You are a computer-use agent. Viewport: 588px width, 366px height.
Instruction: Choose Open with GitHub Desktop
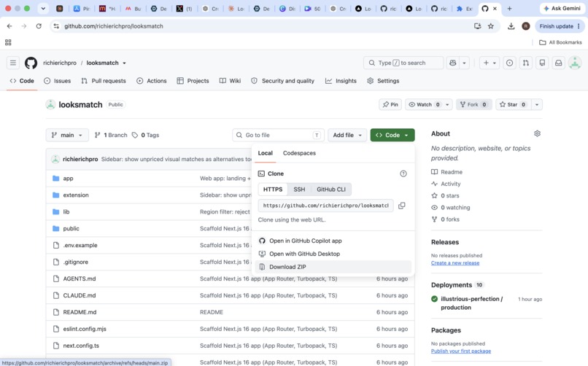tap(333, 254)
